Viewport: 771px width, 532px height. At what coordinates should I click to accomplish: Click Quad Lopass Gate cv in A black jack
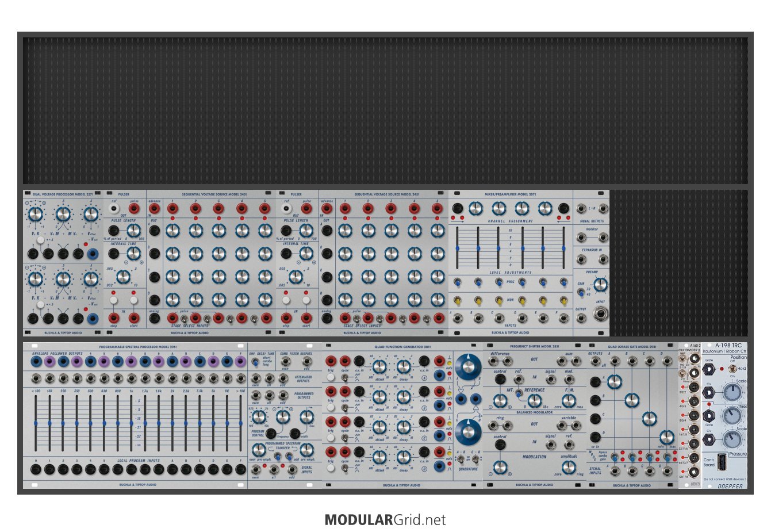[x=596, y=381]
